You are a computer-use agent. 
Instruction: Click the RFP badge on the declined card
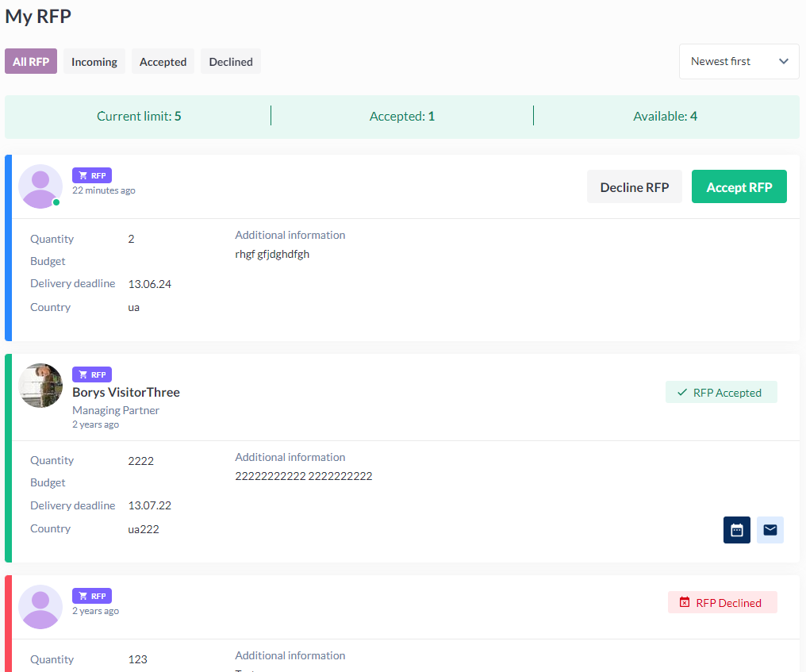coord(92,596)
